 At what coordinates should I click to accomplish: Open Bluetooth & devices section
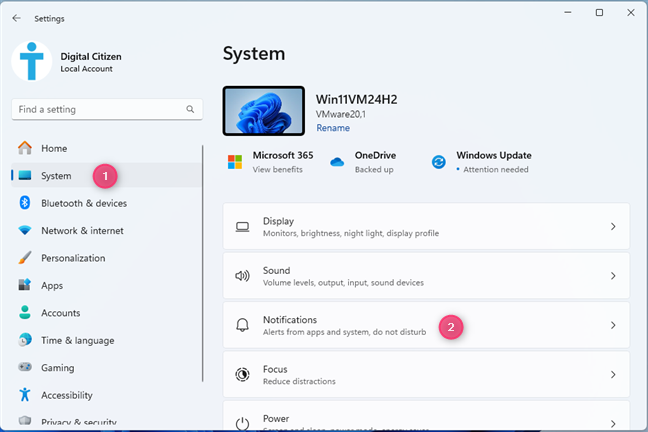click(x=84, y=203)
